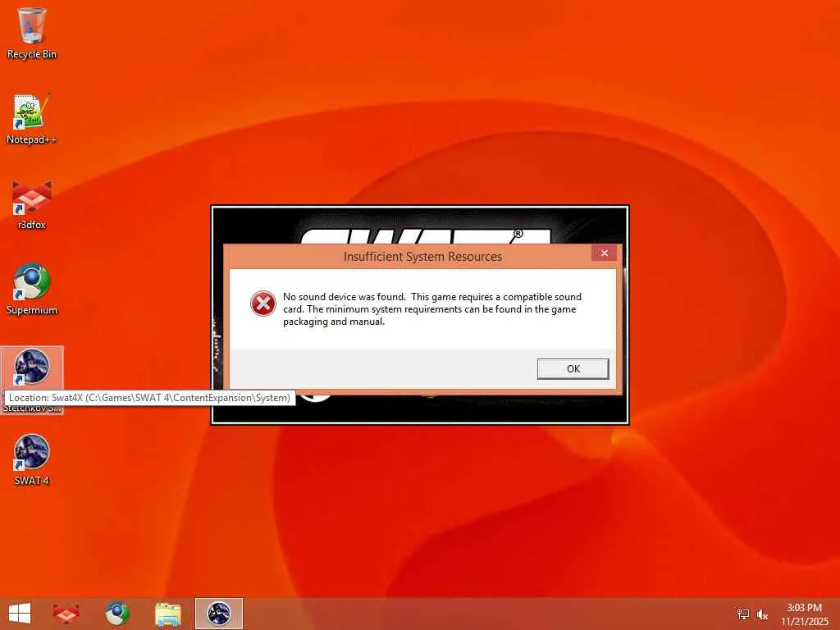Switch to the SWAT 4 taskbar item

(218, 614)
